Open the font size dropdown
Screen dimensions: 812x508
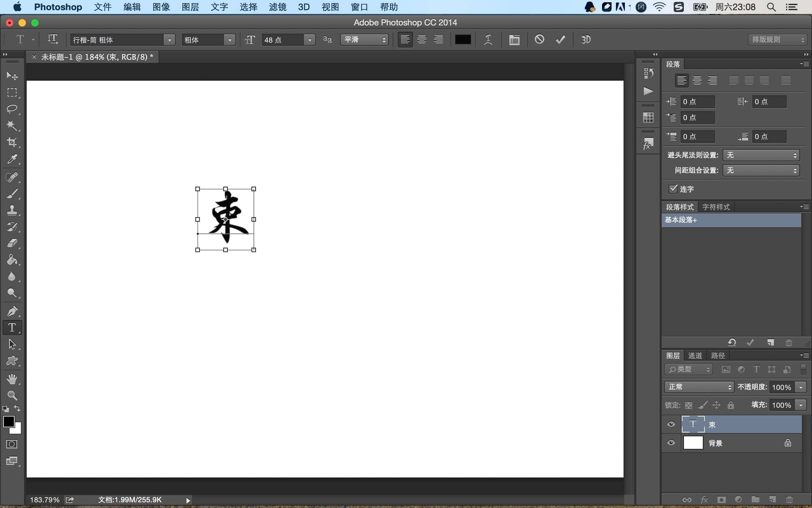[309, 40]
